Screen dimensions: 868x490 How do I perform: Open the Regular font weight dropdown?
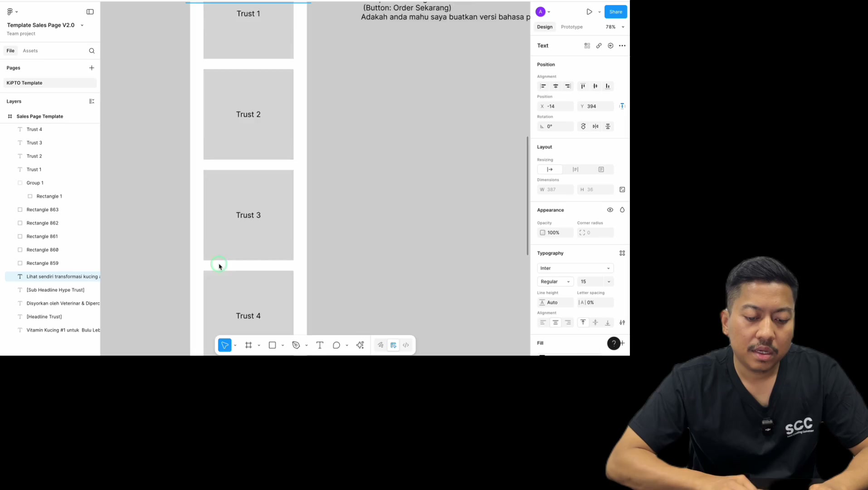click(555, 282)
